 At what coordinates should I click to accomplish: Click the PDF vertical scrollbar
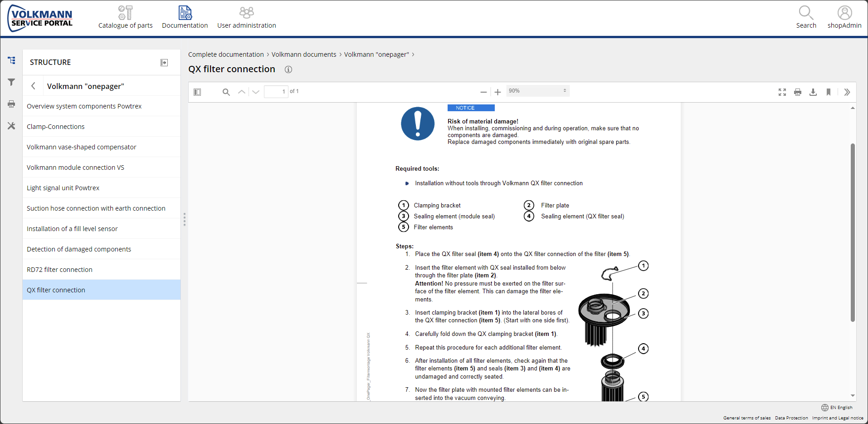[x=853, y=232]
